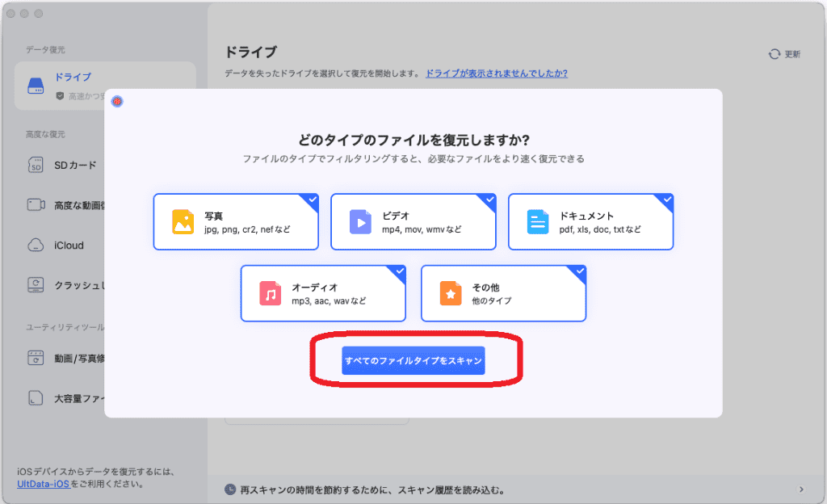Select iCloud in the sidebar

click(69, 246)
